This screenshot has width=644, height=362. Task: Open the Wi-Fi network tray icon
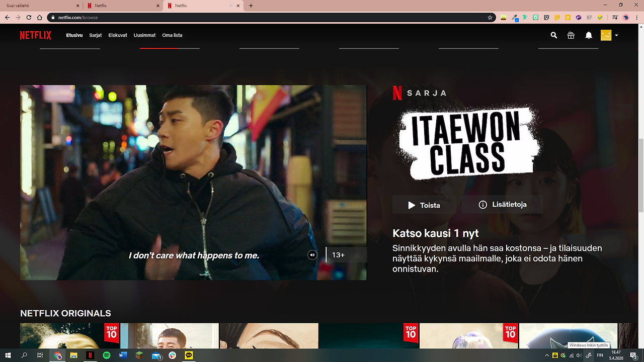pyautogui.click(x=572, y=356)
